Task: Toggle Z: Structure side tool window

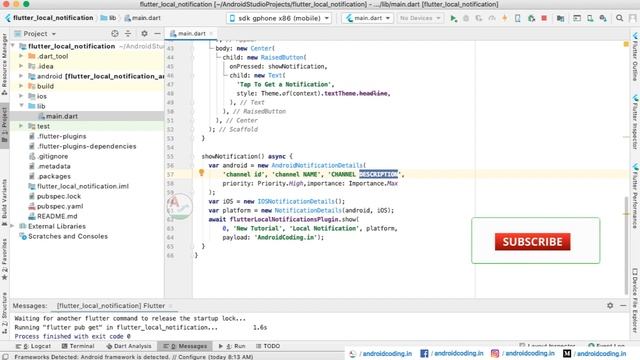Action: (4, 313)
